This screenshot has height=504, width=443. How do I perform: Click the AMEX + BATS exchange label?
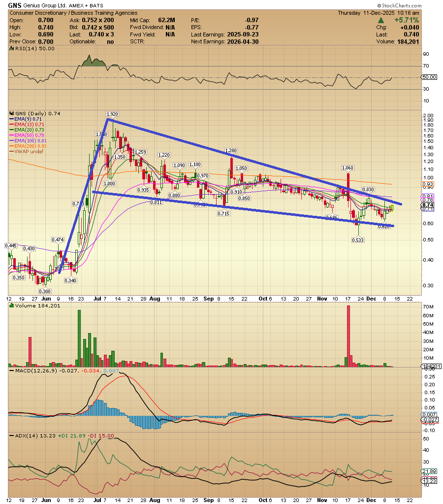pyautogui.click(x=86, y=6)
